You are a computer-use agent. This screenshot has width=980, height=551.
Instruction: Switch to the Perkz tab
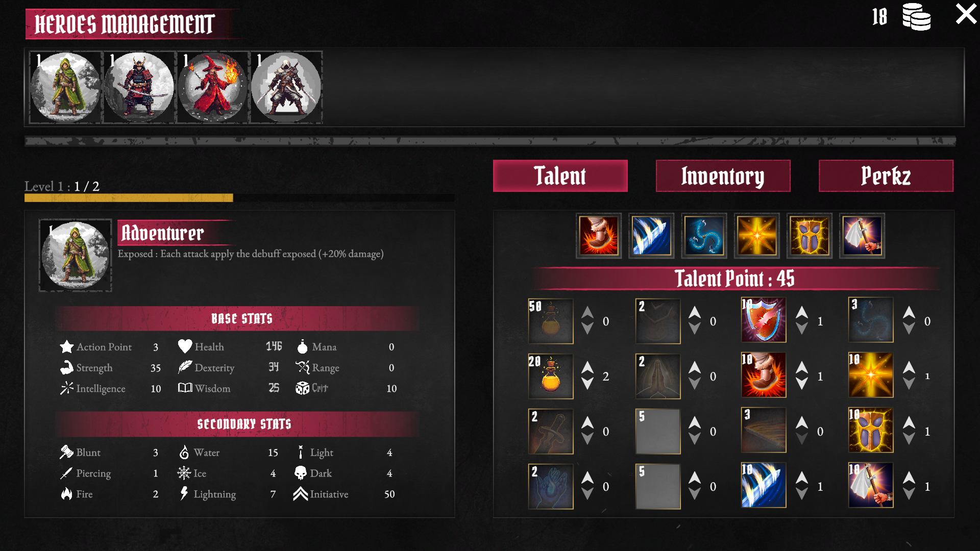[x=886, y=176]
